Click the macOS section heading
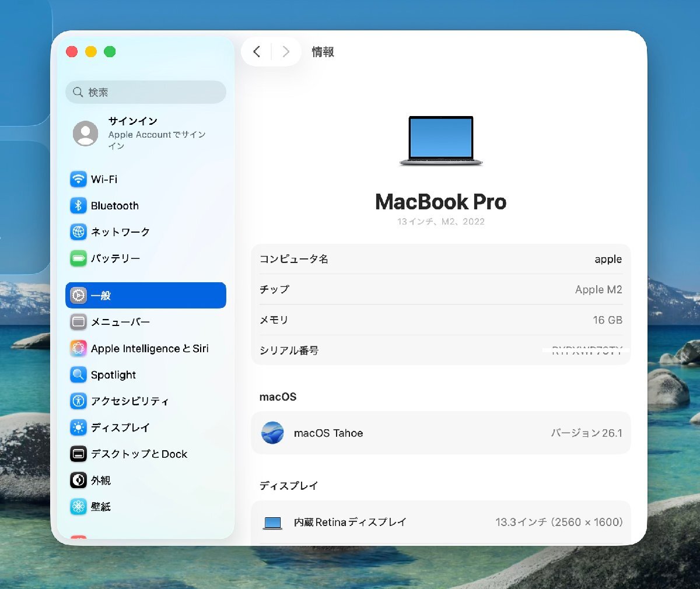This screenshot has height=589, width=700. pos(278,397)
